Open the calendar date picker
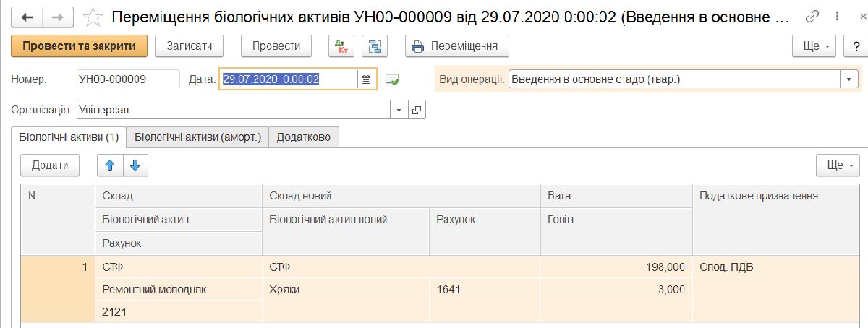 366,79
